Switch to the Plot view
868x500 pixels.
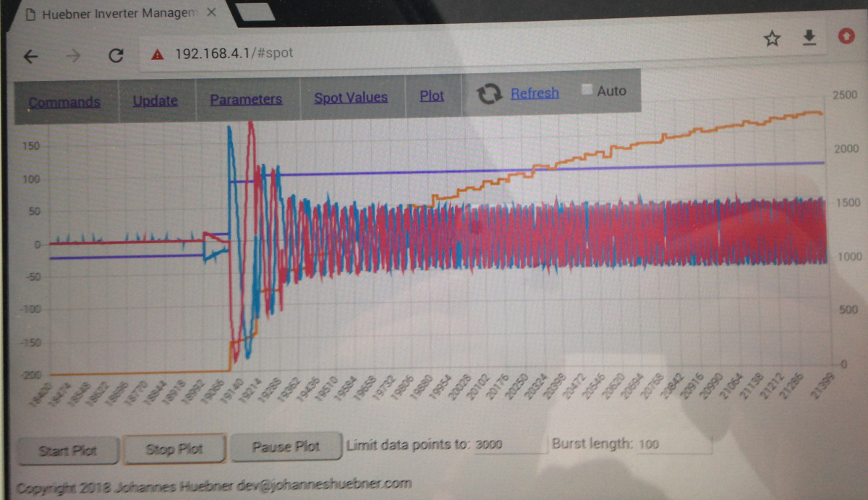click(432, 96)
